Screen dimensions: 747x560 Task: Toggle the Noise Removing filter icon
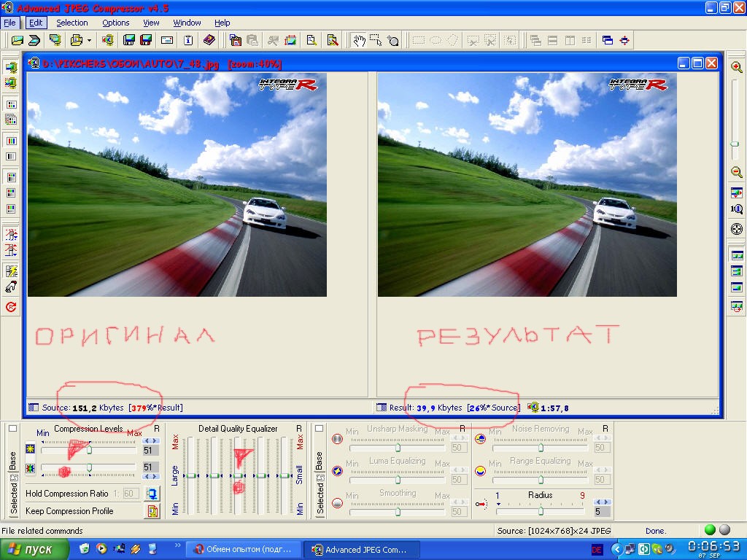pyautogui.click(x=480, y=440)
